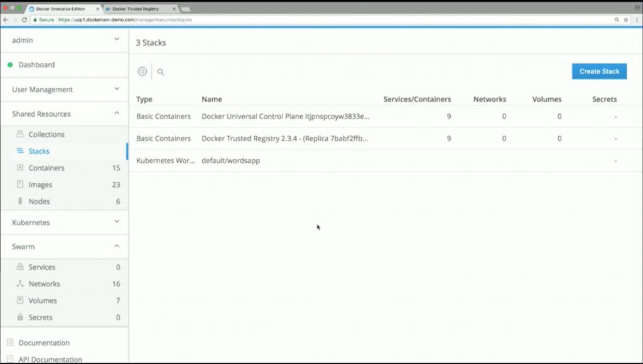The height and width of the screenshot is (364, 643).
Task: Open the Docker Trusted Registry 2.3.4 stack
Action: pos(284,139)
